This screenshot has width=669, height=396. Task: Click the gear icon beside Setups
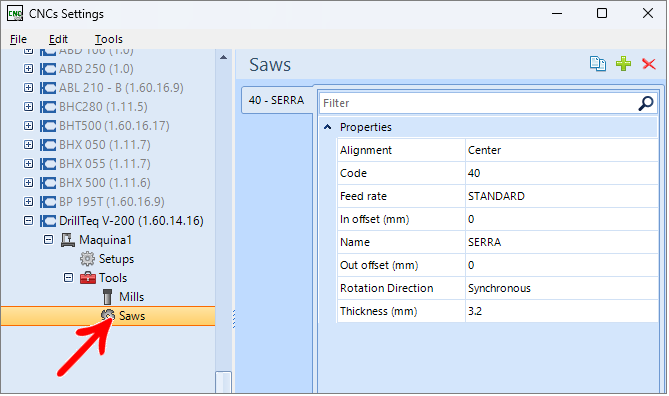[x=87, y=259]
